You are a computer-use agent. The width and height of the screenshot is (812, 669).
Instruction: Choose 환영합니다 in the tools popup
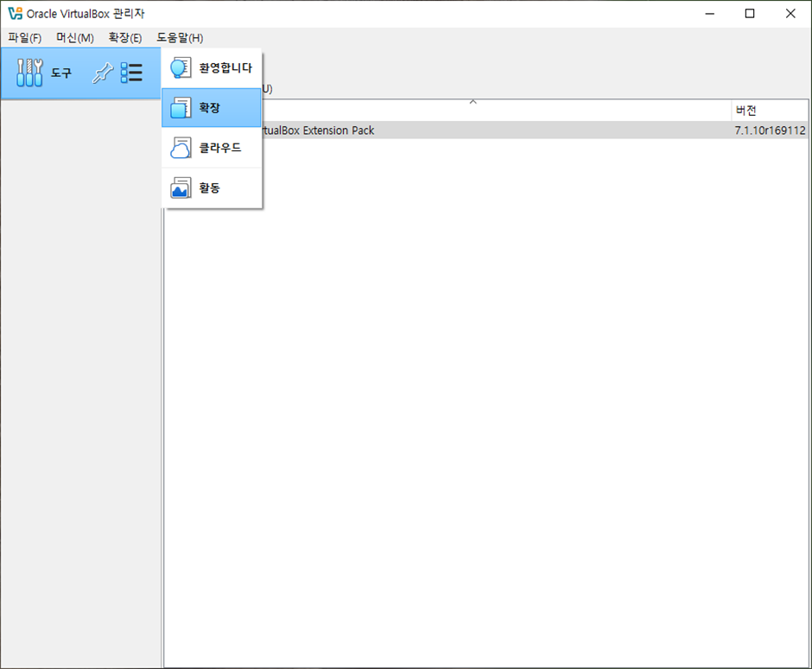click(x=212, y=68)
